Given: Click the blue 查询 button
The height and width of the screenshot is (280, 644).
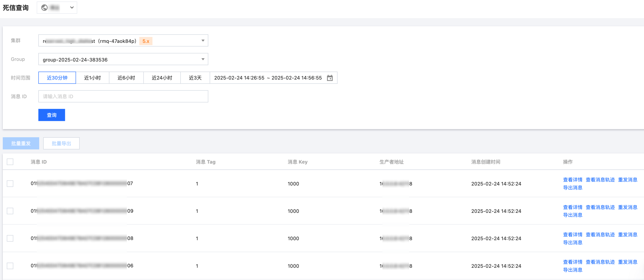Looking at the screenshot, I should pos(51,115).
